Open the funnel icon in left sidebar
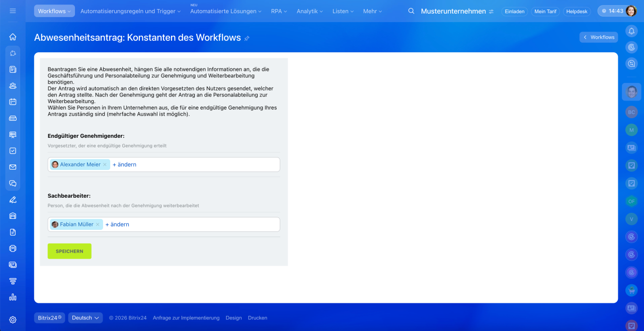 [x=13, y=281]
